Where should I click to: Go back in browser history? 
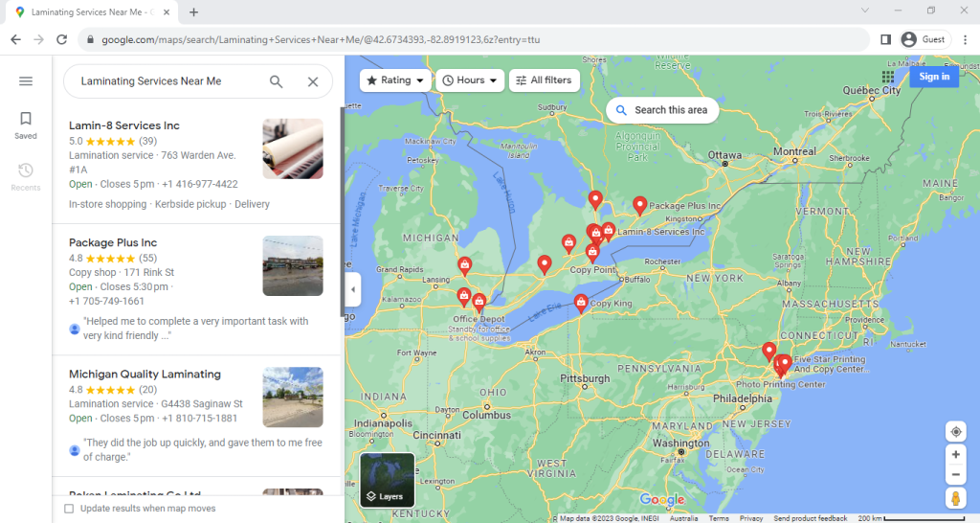pos(15,39)
